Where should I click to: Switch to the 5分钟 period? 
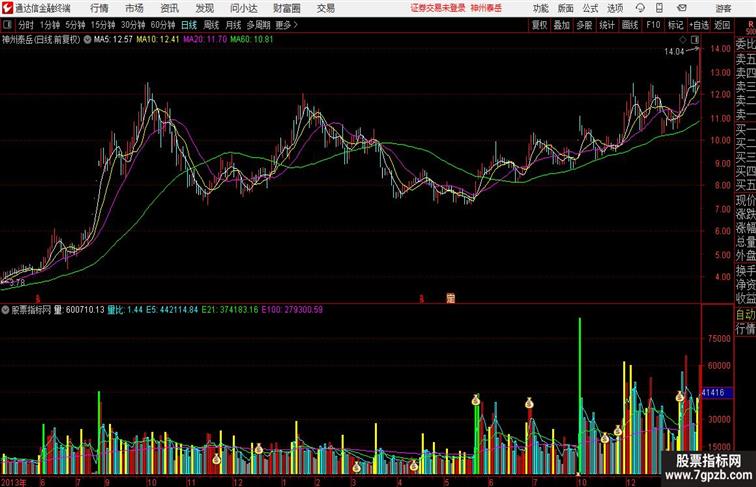click(x=75, y=25)
